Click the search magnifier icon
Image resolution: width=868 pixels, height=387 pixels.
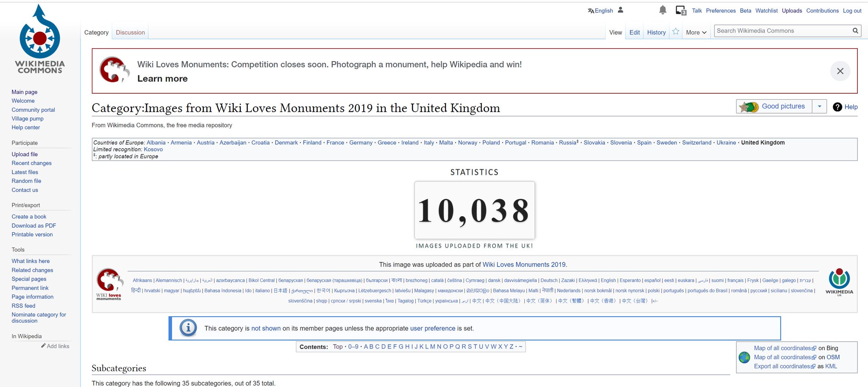click(855, 31)
